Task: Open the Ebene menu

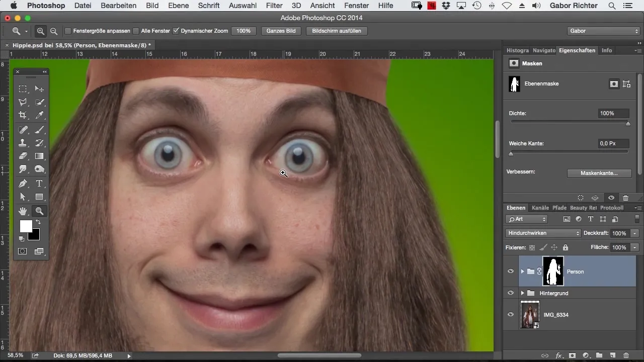Action: pos(179,6)
